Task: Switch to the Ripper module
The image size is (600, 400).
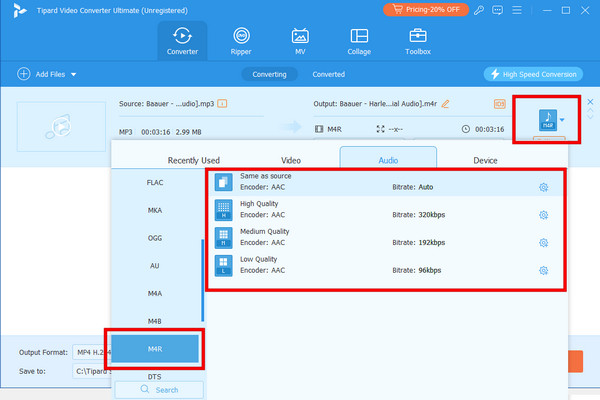Action: tap(241, 41)
